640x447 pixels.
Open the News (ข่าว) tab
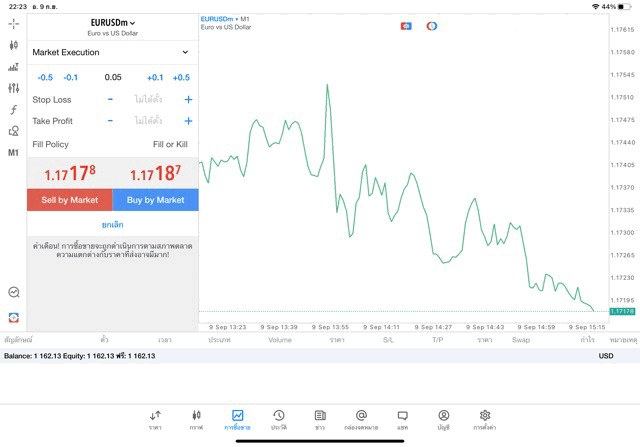[x=320, y=419]
